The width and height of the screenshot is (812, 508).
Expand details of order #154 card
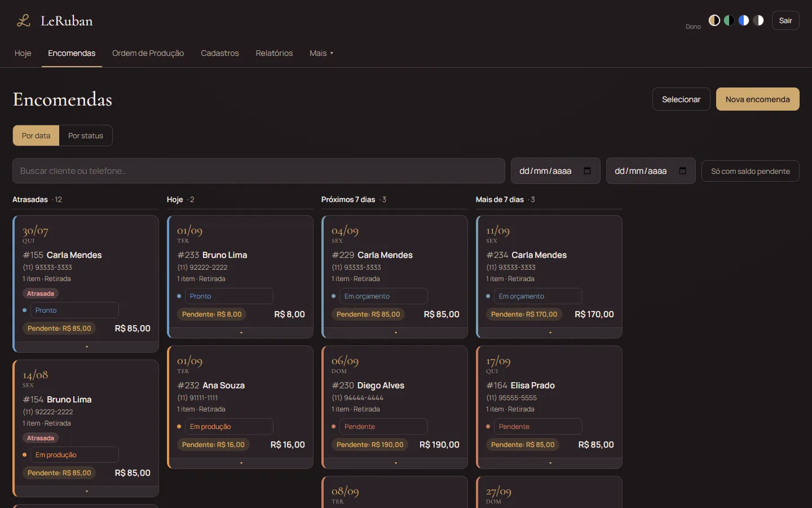point(87,491)
